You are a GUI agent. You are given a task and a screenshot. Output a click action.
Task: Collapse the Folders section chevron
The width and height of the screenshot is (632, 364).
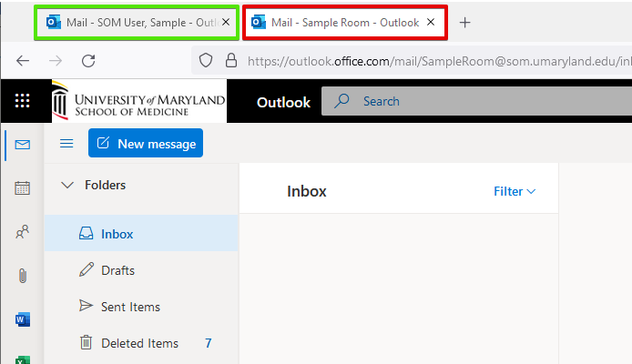click(x=66, y=186)
